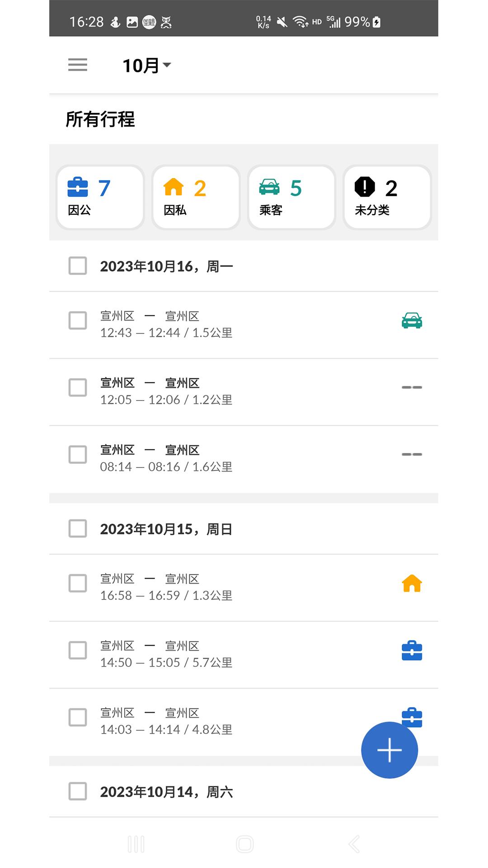Image resolution: width=488 pixels, height=868 pixels.
Task: Tick the 08:14 – 08:16 trip checkbox
Action: coord(78,454)
